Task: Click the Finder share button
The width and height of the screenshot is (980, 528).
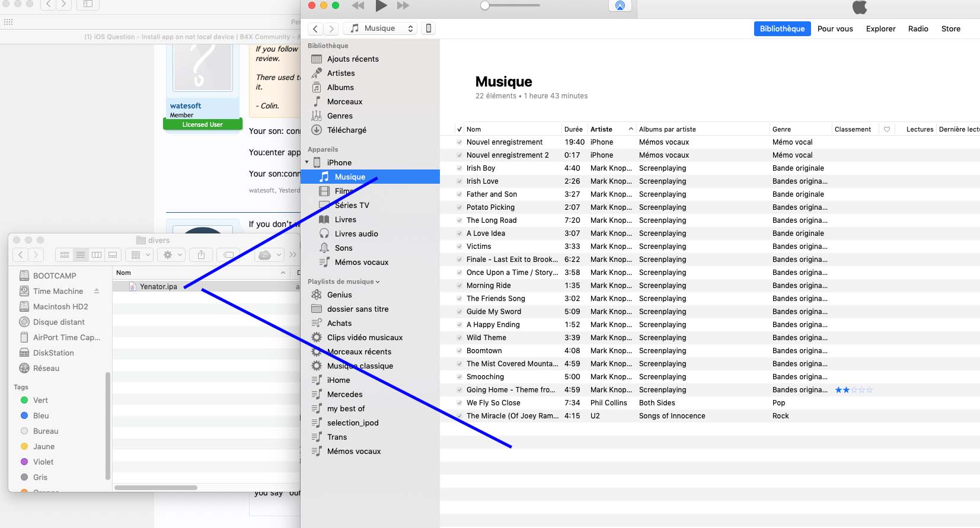Action: coord(201,254)
